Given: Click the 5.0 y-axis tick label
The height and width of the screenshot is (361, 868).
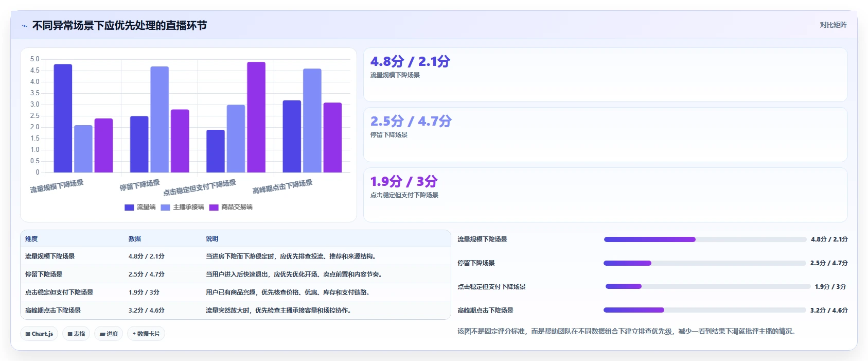Looking at the screenshot, I should coord(34,59).
